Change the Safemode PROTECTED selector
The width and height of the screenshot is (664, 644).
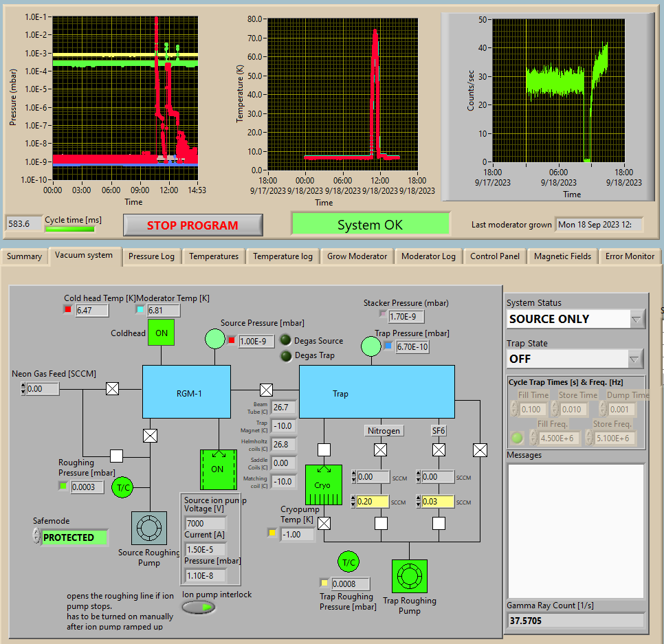74,537
